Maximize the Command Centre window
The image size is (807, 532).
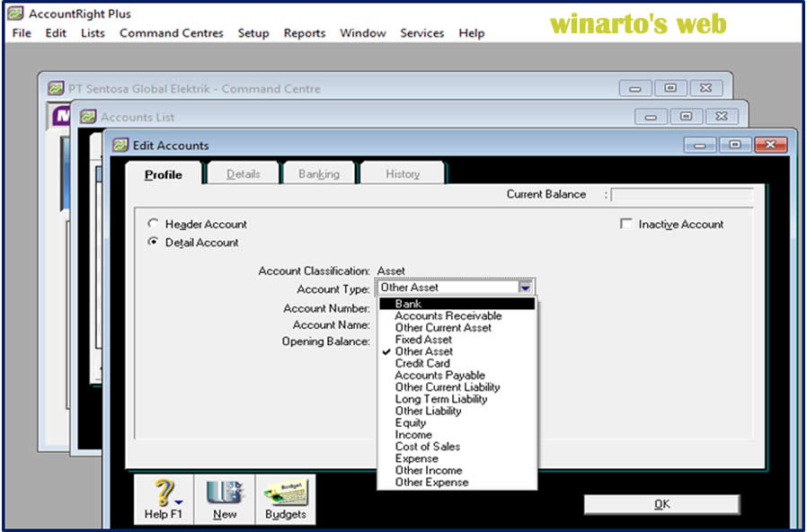pyautogui.click(x=670, y=88)
